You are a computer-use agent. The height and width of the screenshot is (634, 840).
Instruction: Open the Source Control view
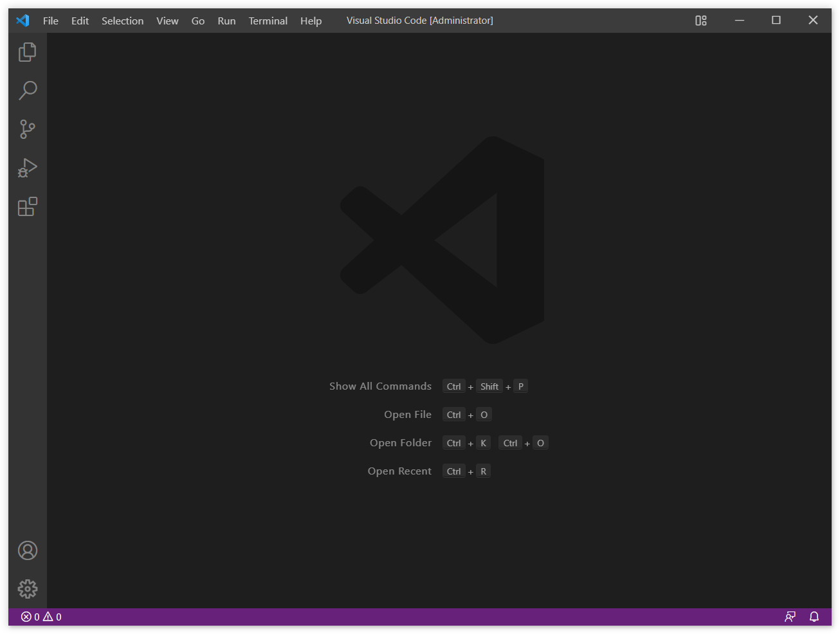click(x=27, y=129)
